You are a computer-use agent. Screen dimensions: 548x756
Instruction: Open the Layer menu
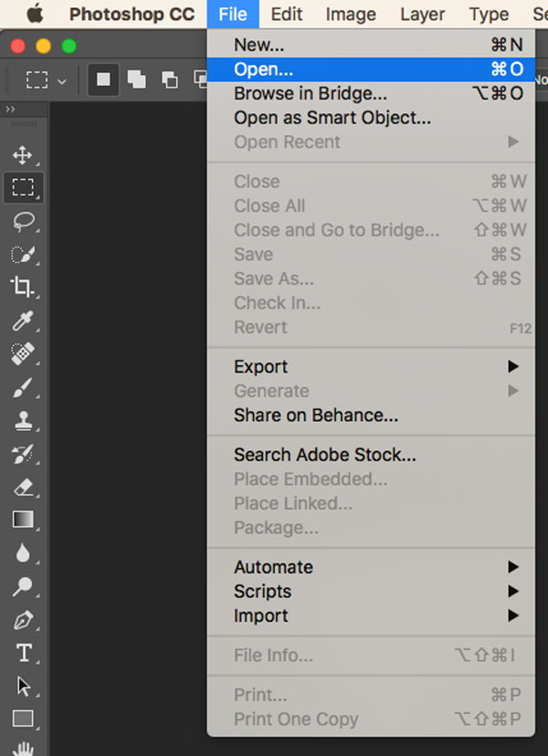click(x=422, y=15)
